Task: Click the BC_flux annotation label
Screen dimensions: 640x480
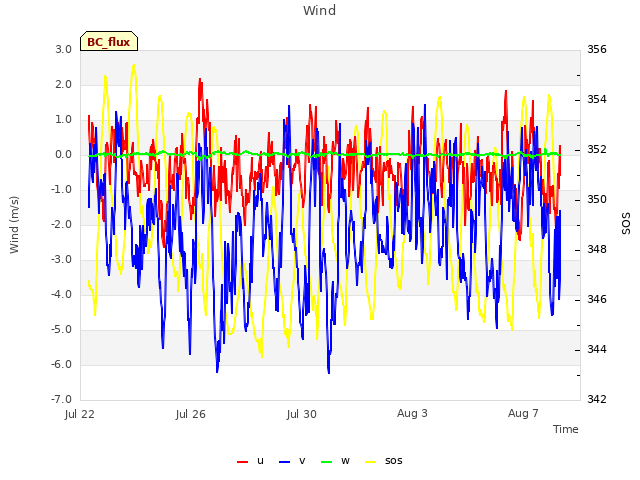Action: click(109, 42)
